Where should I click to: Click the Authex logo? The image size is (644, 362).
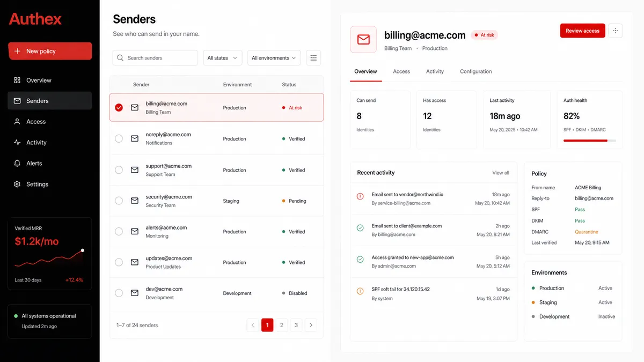pyautogui.click(x=35, y=19)
